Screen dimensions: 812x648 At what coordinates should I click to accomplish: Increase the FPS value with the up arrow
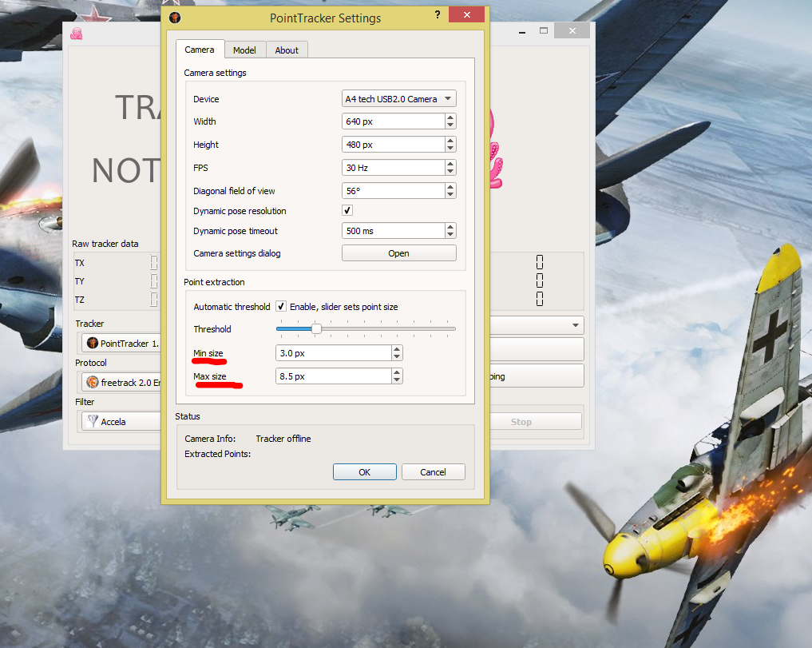[x=450, y=164]
